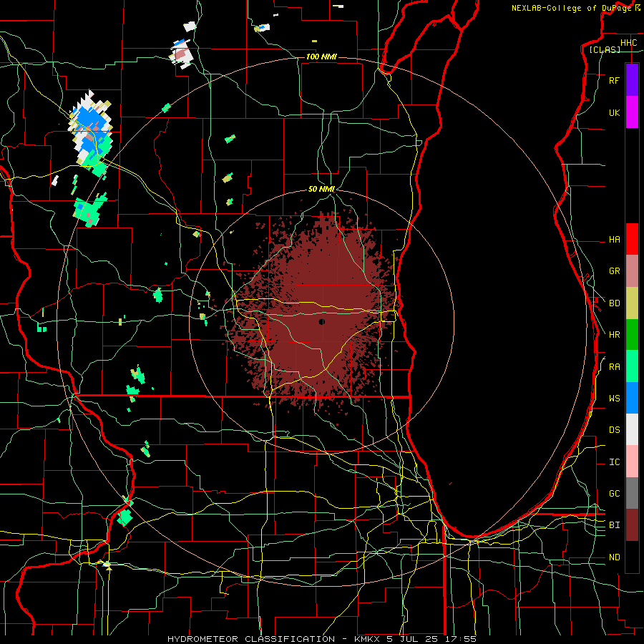Click the RA legend label text

click(x=615, y=367)
